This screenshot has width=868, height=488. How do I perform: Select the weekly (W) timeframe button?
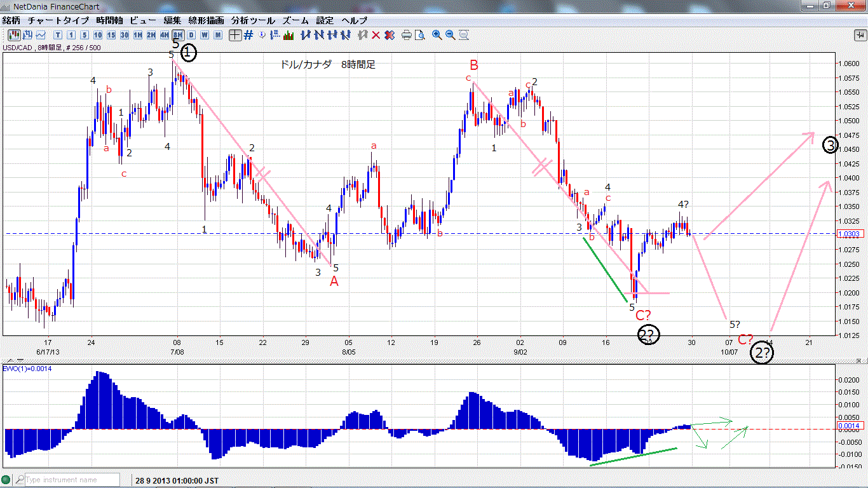[x=205, y=35]
